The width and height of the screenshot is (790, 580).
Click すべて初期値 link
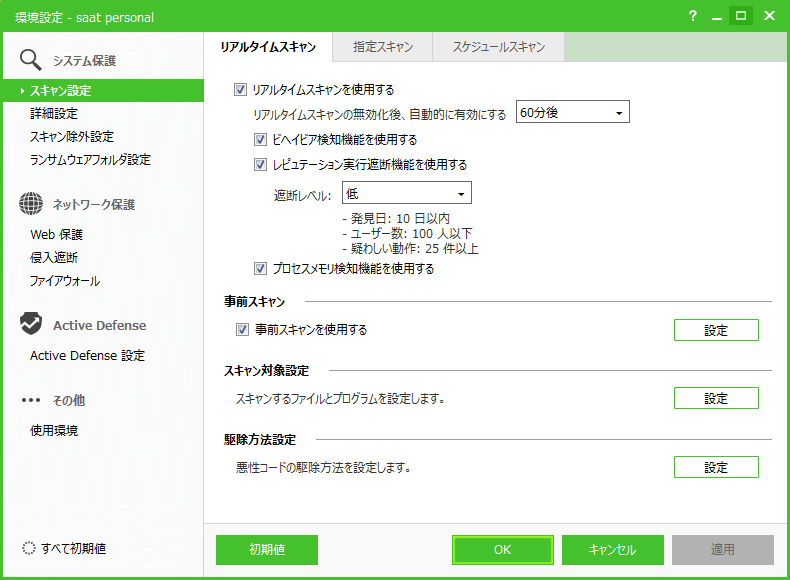click(74, 548)
